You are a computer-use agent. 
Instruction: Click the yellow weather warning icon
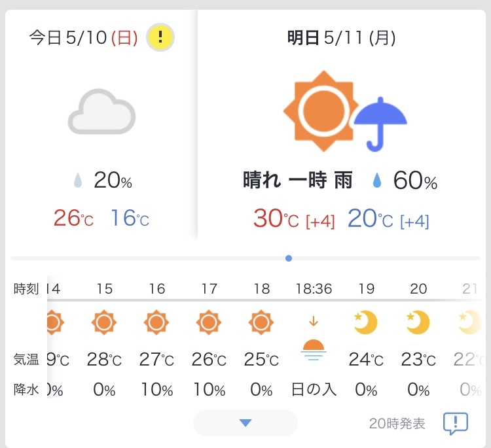[160, 38]
